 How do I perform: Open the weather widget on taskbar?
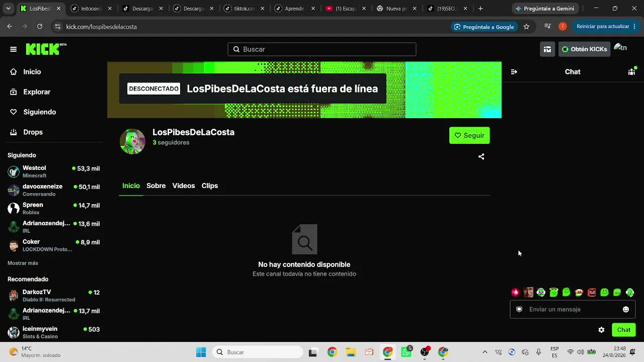pos(35,352)
